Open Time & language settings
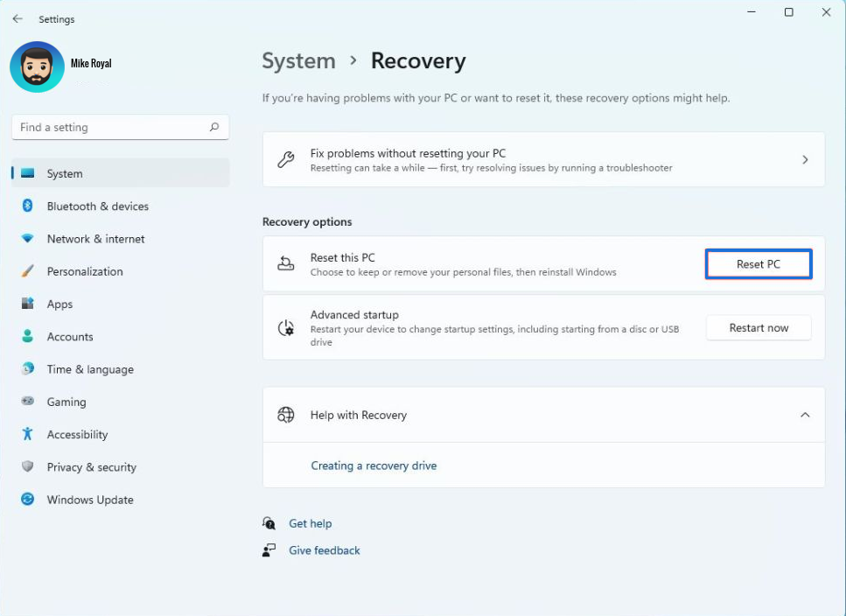846x616 pixels. click(x=121, y=369)
